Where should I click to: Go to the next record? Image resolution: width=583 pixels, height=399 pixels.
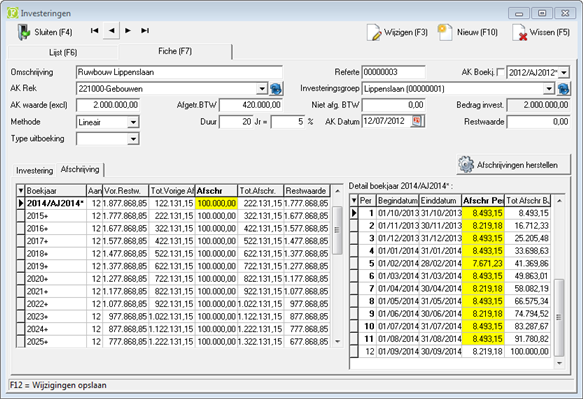pos(128,31)
